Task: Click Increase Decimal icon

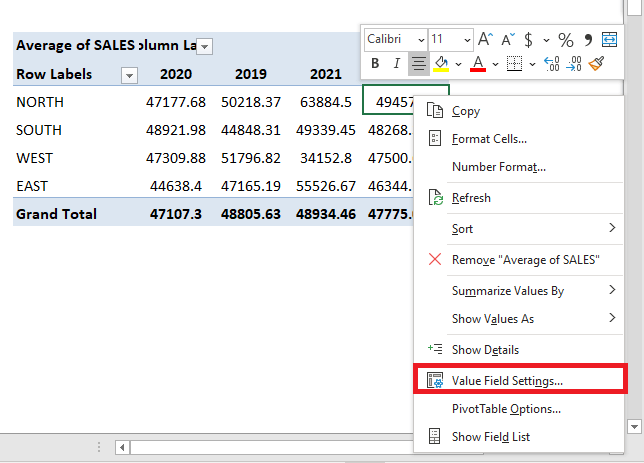Action: (x=552, y=64)
